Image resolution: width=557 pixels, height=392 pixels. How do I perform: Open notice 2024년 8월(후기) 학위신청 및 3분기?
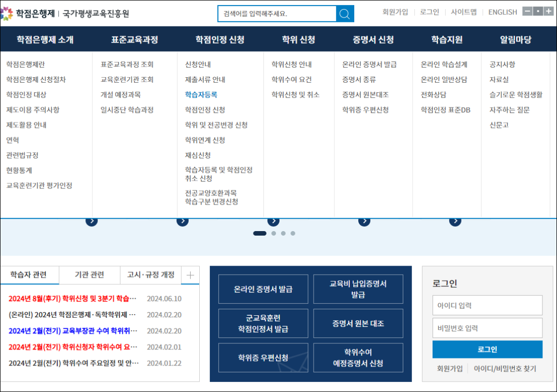point(72,299)
